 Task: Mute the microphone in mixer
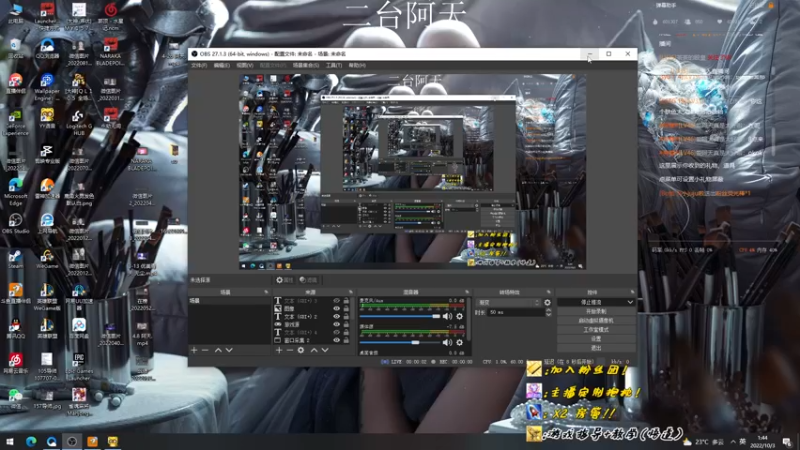447,316
